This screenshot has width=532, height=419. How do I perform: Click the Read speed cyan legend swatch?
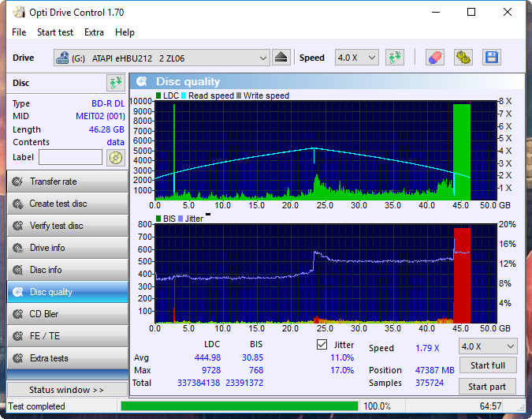pyautogui.click(x=184, y=95)
